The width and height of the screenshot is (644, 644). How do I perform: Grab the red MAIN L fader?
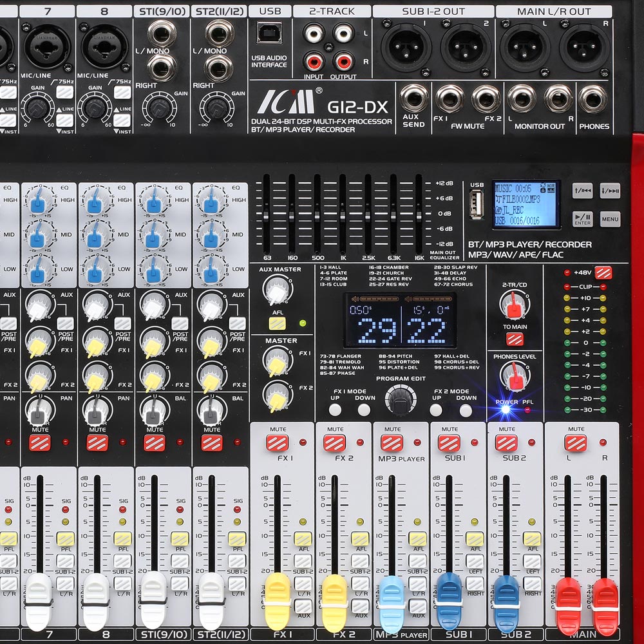pos(567,606)
